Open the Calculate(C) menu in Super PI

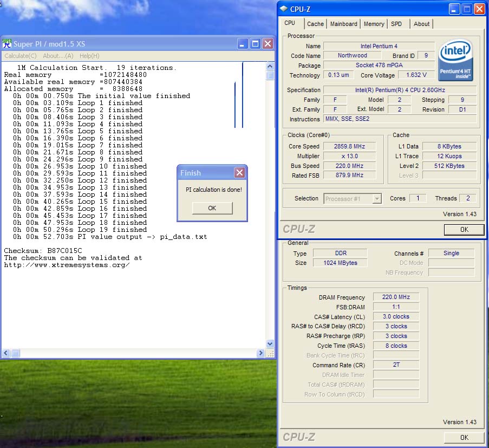[x=21, y=56]
